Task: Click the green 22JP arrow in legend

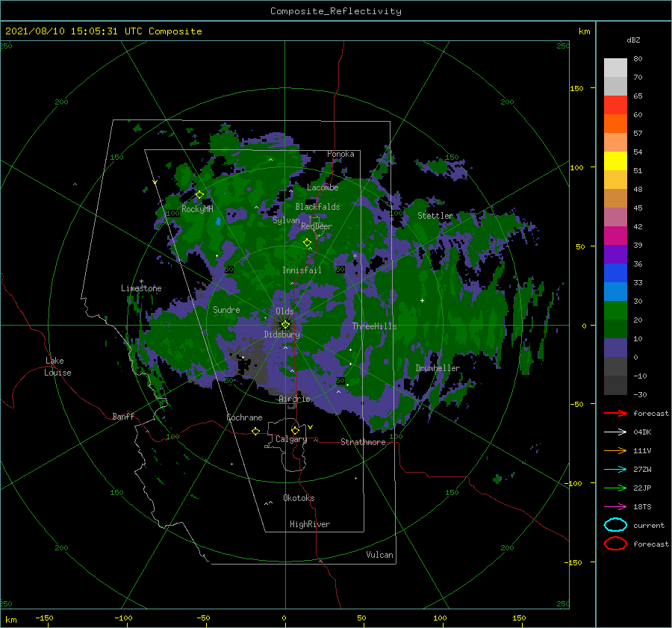Action: pyautogui.click(x=615, y=488)
